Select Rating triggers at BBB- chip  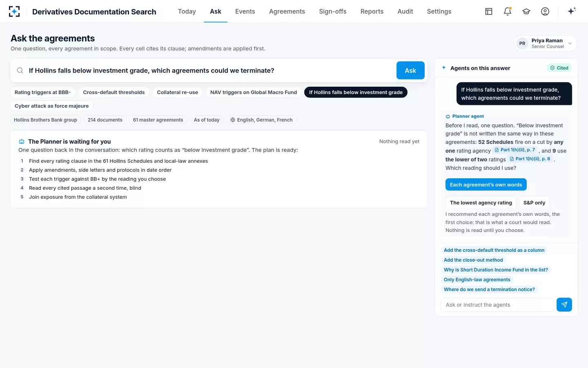[x=43, y=92]
